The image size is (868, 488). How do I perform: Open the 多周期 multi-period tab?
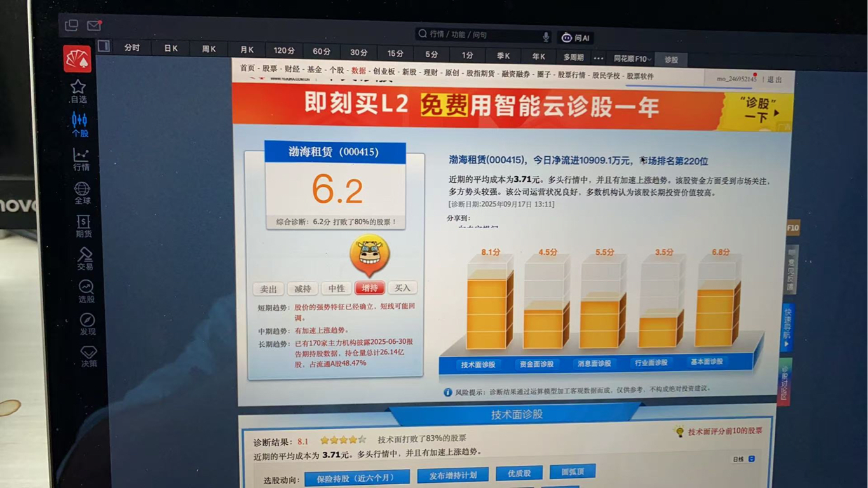[x=573, y=57]
